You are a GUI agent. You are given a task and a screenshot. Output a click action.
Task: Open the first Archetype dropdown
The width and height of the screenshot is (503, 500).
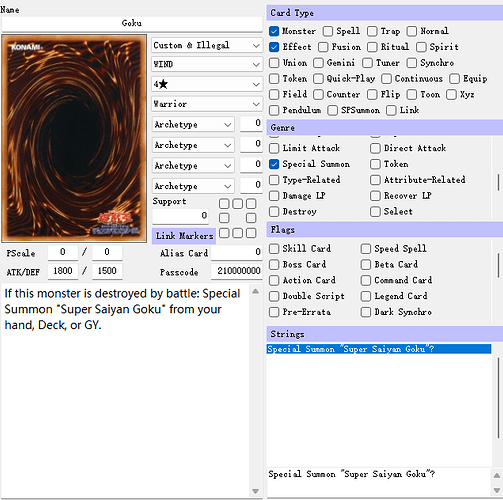(x=193, y=125)
